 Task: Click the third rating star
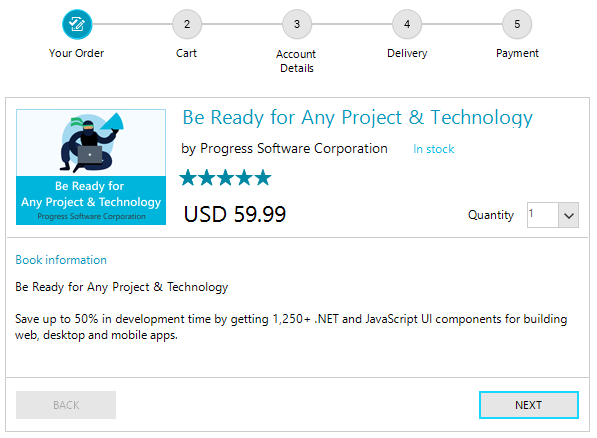coord(225,178)
